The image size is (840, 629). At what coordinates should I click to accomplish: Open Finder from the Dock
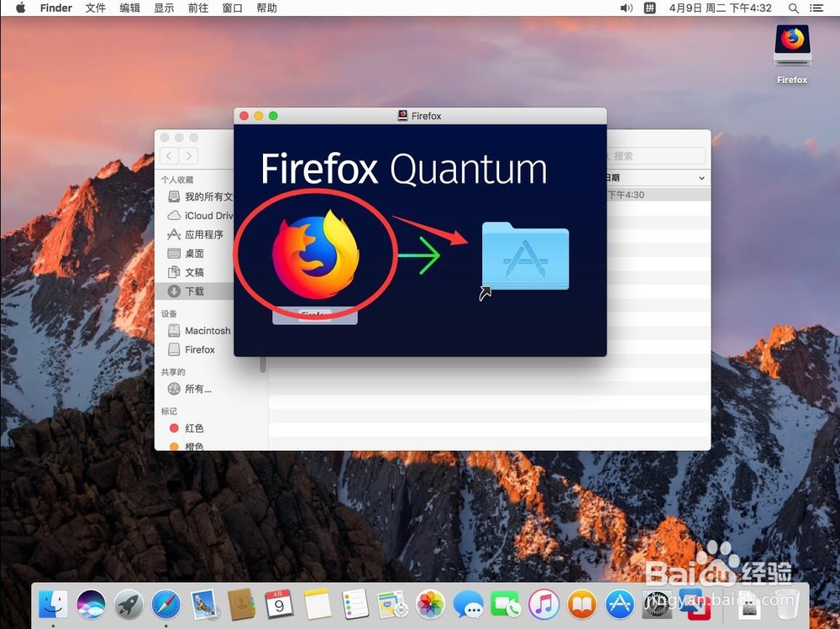tap(53, 605)
